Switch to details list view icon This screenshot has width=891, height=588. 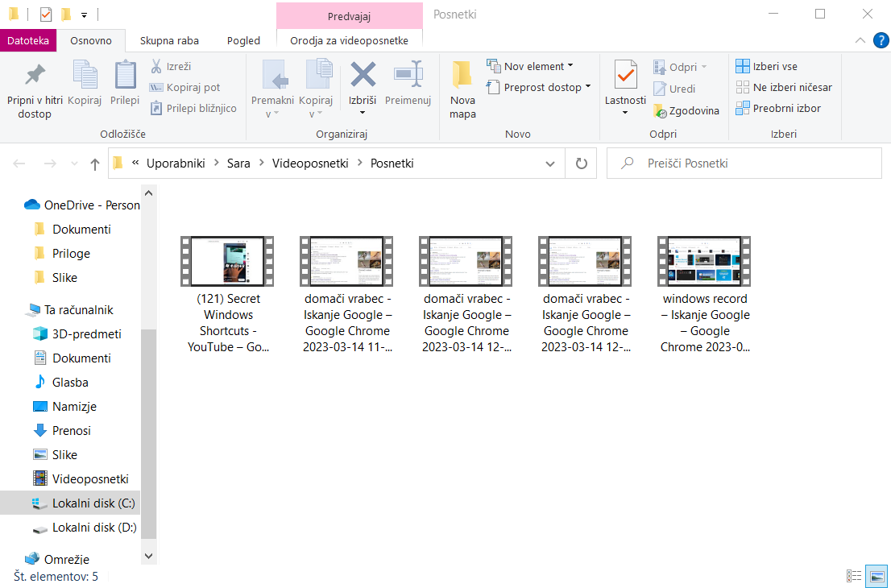(854, 576)
